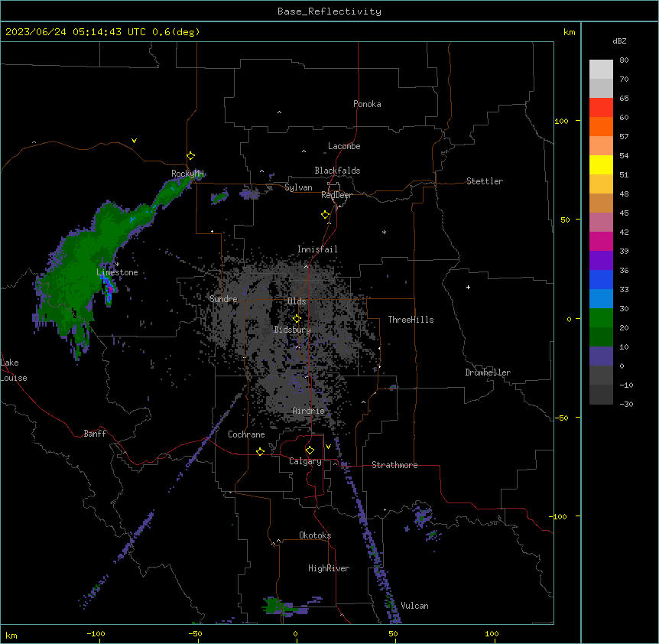Image resolution: width=659 pixels, height=644 pixels.
Task: Select the Olds label
Action: pos(297,301)
